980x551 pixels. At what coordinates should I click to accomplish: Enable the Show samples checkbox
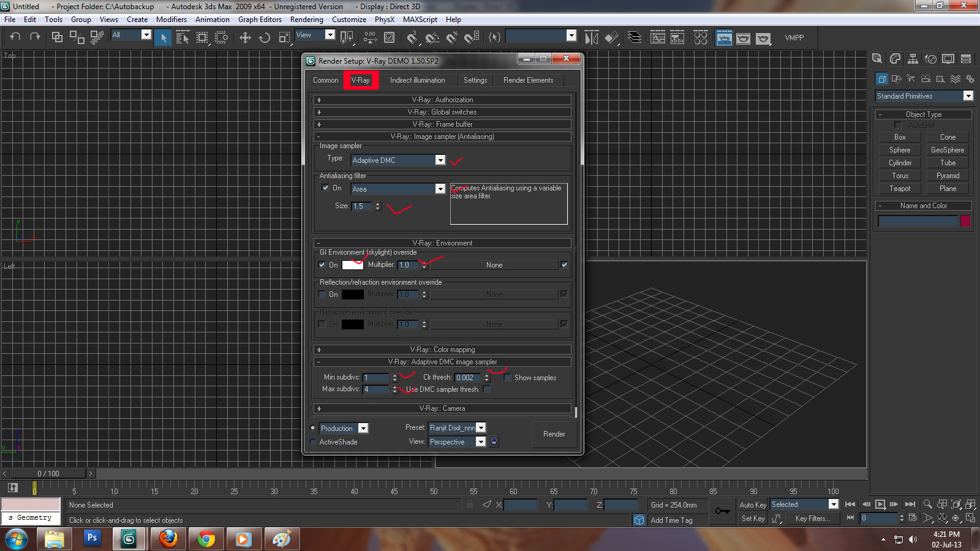tap(507, 378)
